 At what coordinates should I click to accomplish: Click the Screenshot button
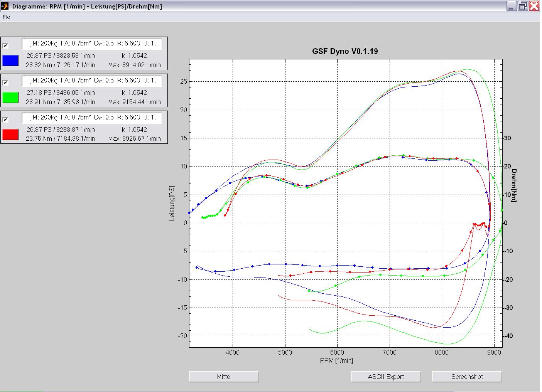point(467,377)
